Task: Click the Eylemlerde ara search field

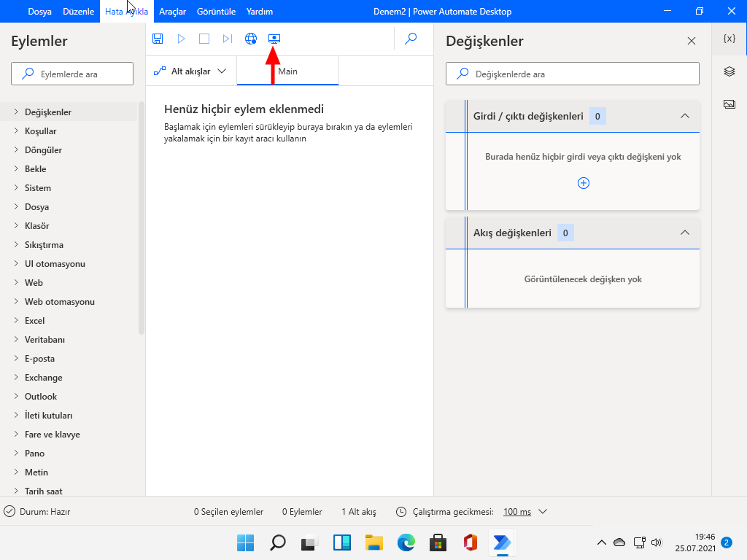Action: coord(71,74)
